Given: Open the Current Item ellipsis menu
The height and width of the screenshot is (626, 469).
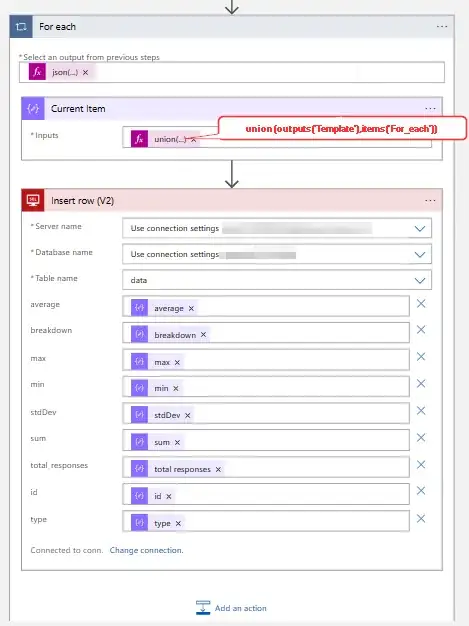Looking at the screenshot, I should pyautogui.click(x=430, y=109).
